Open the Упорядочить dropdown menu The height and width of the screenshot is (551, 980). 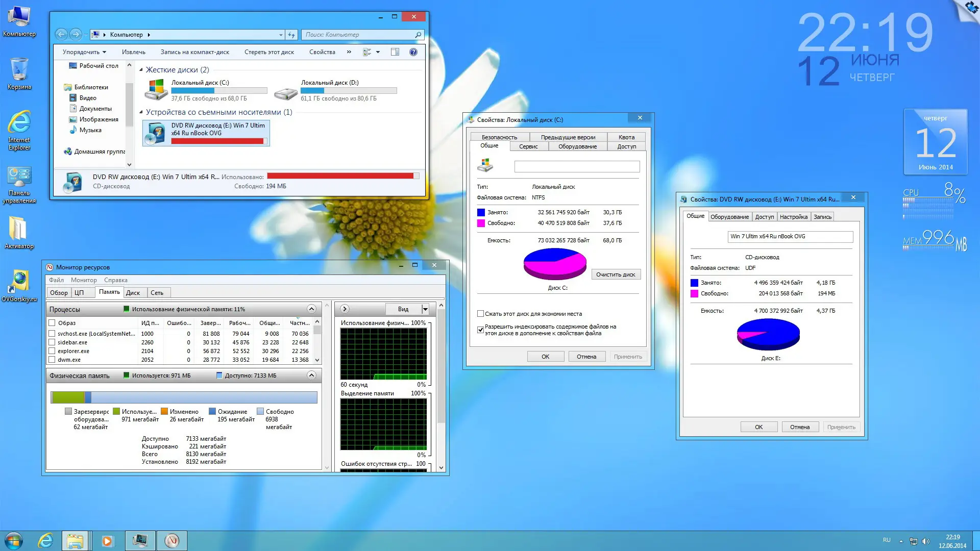(x=84, y=52)
